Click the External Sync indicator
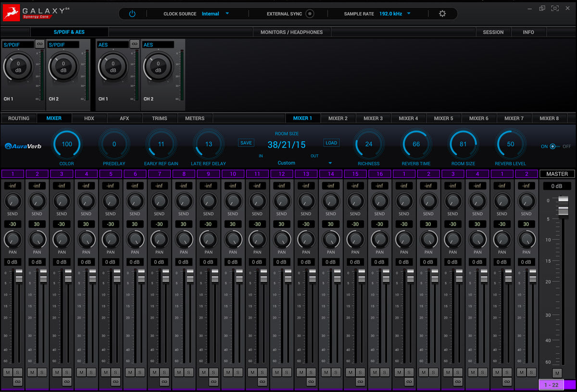 (310, 14)
